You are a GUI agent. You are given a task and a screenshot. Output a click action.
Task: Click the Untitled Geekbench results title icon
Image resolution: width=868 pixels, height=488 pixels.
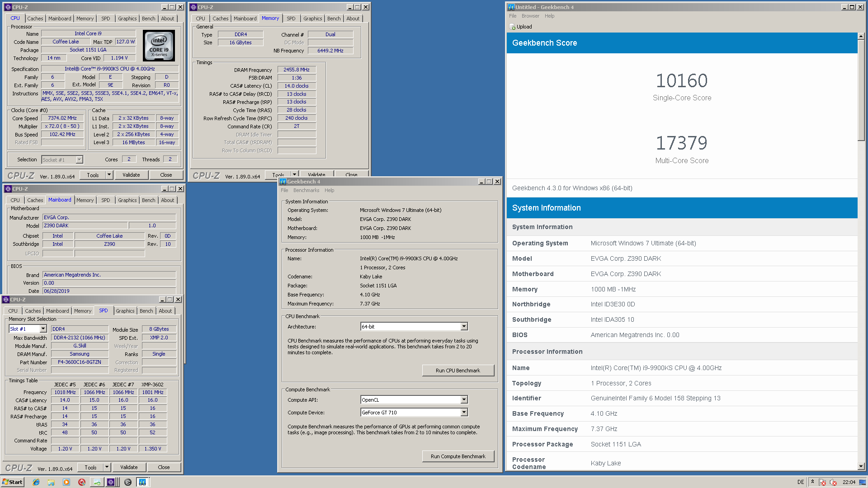511,7
